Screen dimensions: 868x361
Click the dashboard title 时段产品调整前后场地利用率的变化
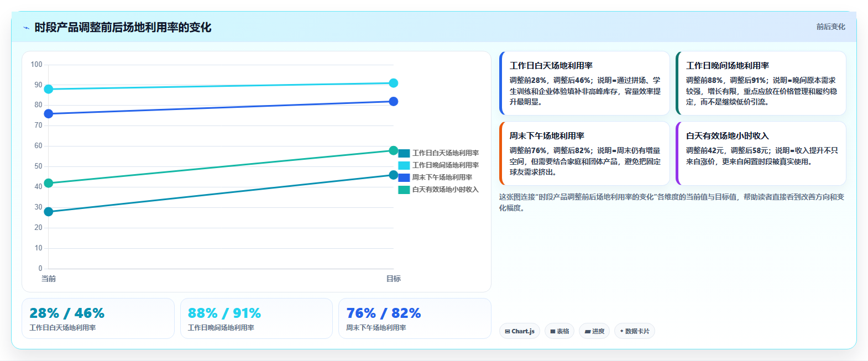[123, 28]
